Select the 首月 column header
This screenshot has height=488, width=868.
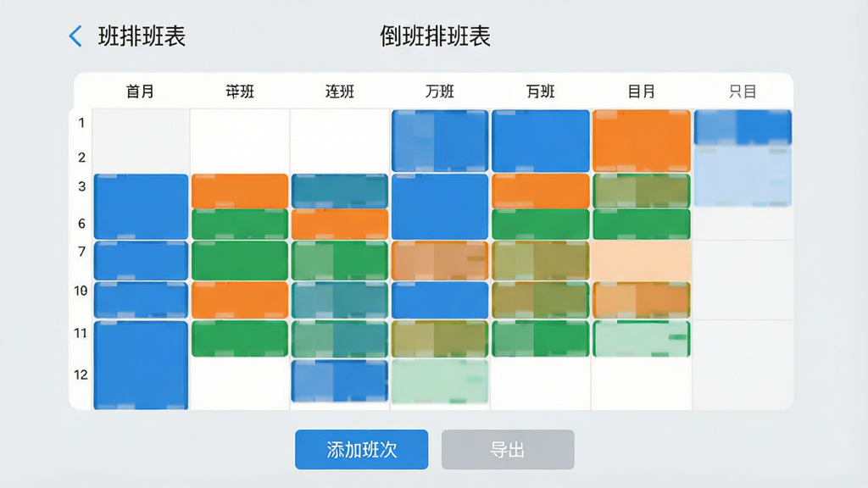click(140, 91)
